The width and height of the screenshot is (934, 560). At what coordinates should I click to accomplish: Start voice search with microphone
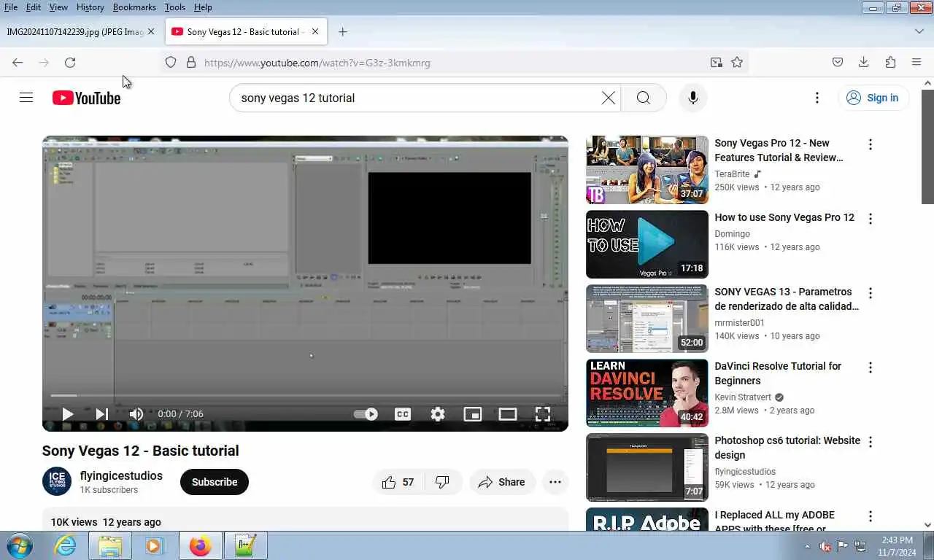point(692,98)
